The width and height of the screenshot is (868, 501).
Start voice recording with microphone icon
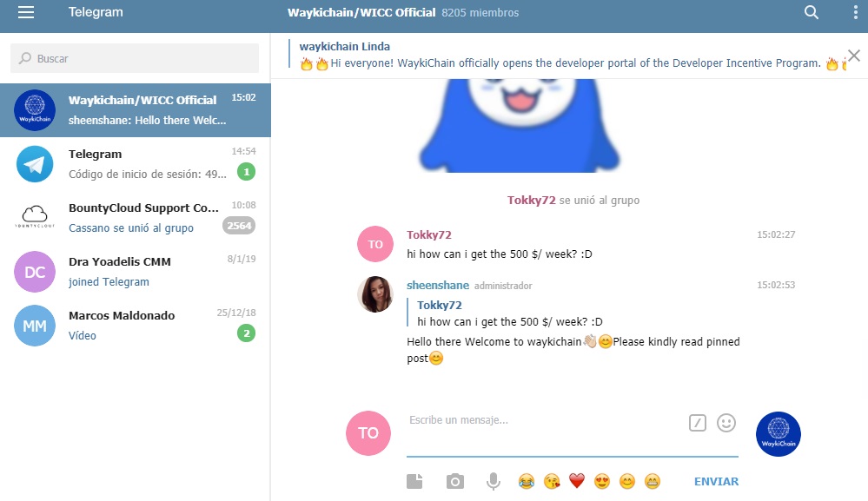pyautogui.click(x=494, y=481)
